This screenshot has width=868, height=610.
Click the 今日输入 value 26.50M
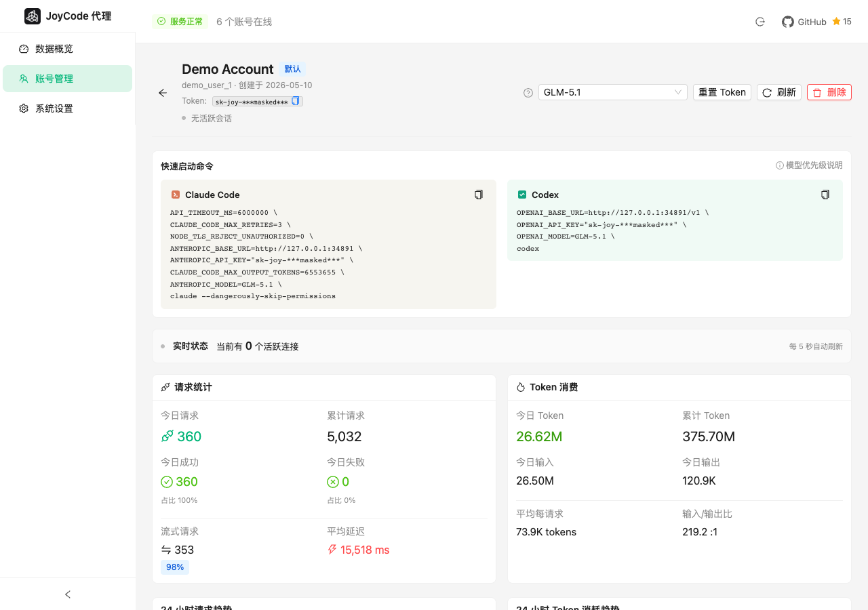[x=535, y=481]
